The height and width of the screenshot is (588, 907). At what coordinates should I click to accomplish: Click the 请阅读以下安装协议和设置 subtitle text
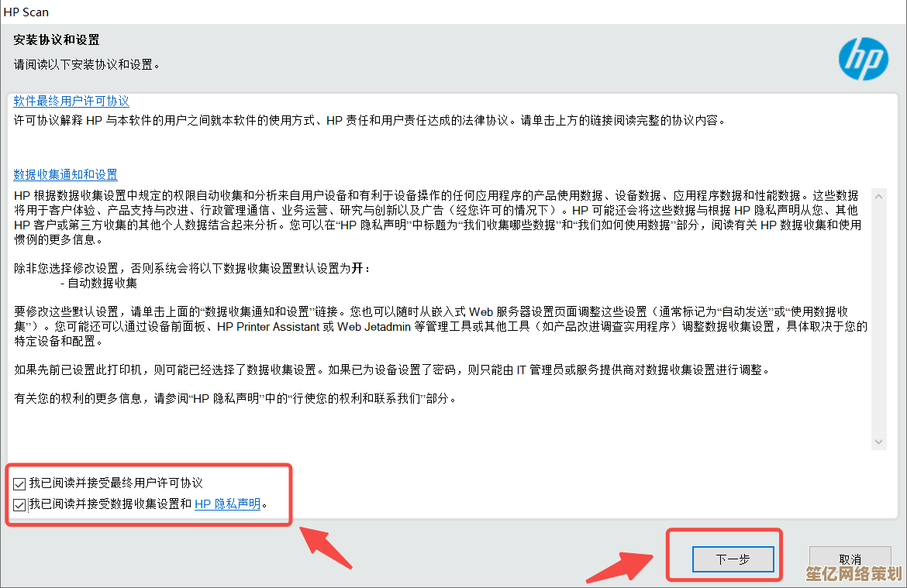[87, 64]
